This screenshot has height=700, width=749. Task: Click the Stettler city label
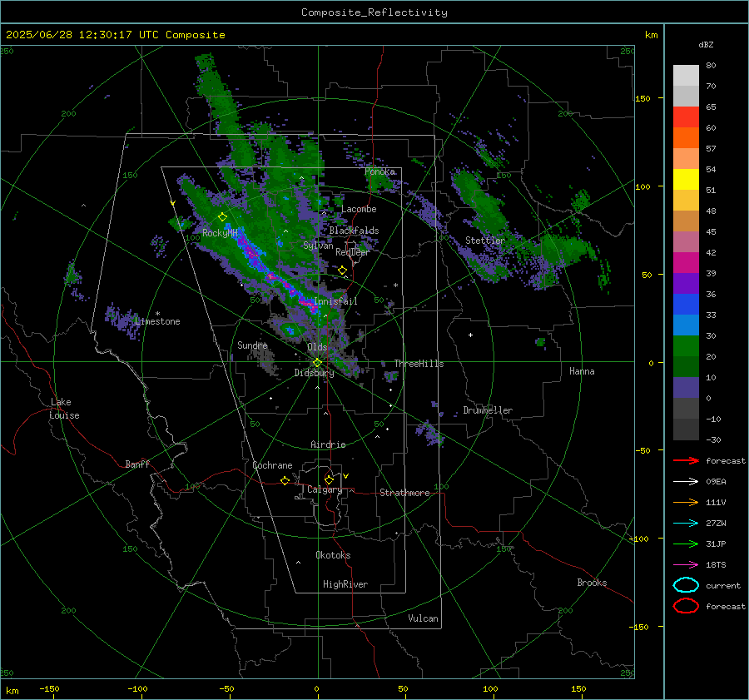click(485, 241)
